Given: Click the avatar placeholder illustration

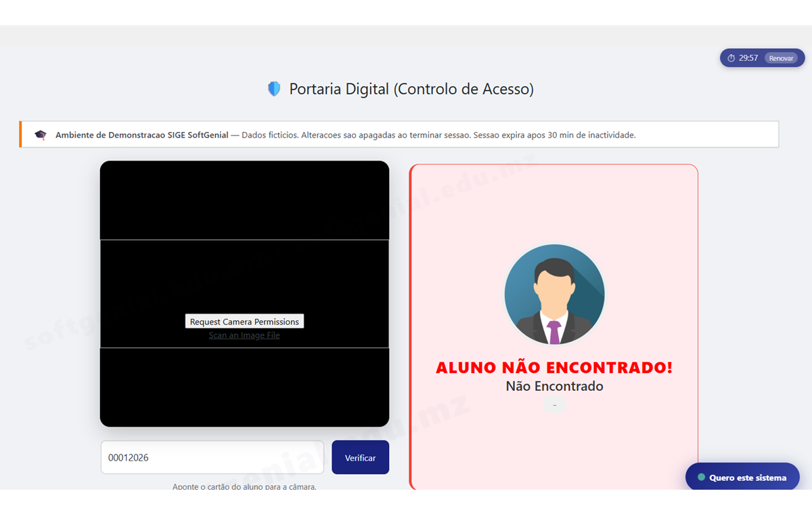Looking at the screenshot, I should pos(554,294).
